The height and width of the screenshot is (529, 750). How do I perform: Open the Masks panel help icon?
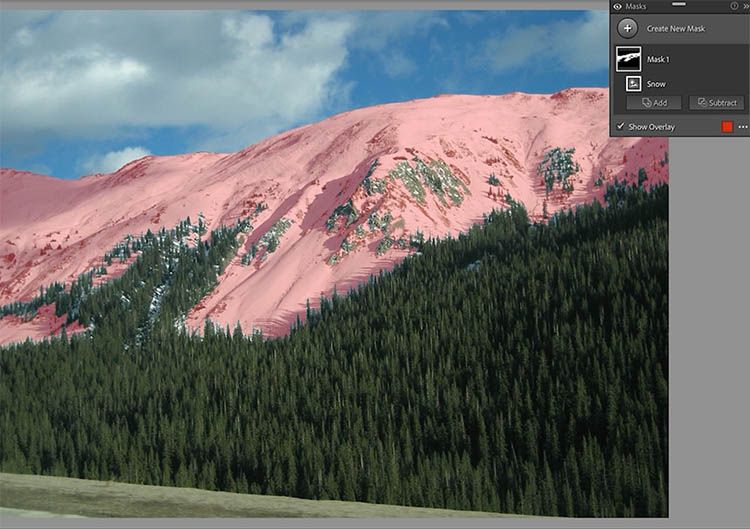coord(735,6)
